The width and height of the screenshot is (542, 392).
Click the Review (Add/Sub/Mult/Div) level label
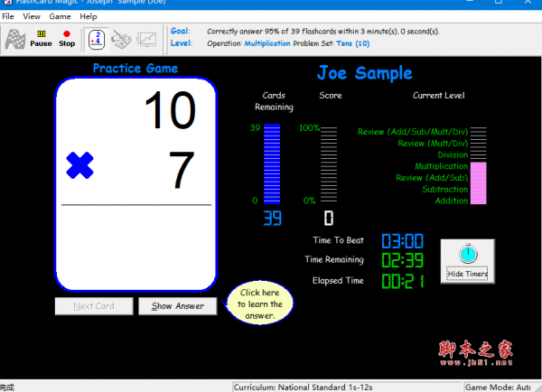pyautogui.click(x=413, y=132)
